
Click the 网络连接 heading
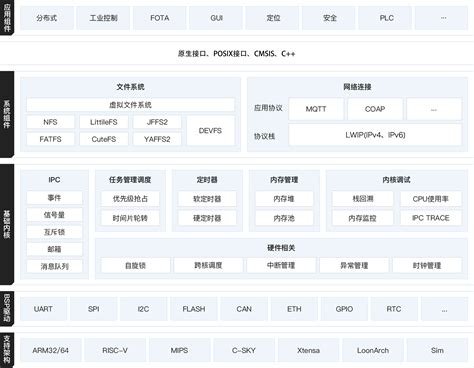click(357, 87)
